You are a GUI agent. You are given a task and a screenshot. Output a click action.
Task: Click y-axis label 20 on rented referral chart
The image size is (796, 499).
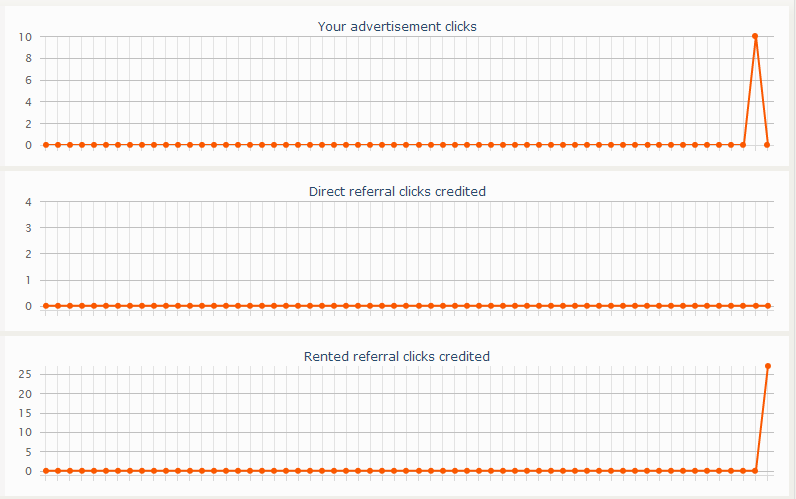26,394
